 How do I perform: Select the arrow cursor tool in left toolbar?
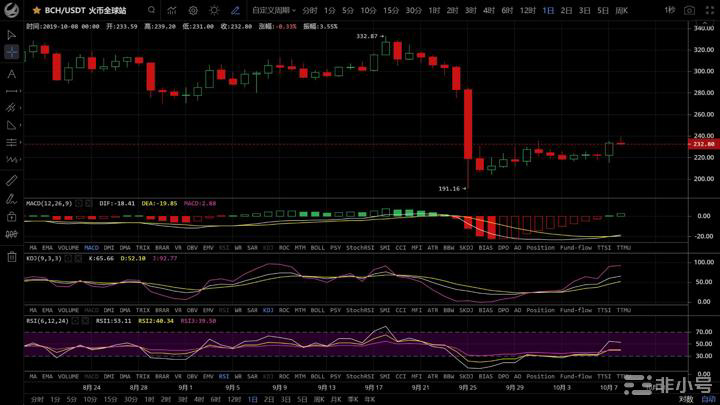tap(11, 35)
